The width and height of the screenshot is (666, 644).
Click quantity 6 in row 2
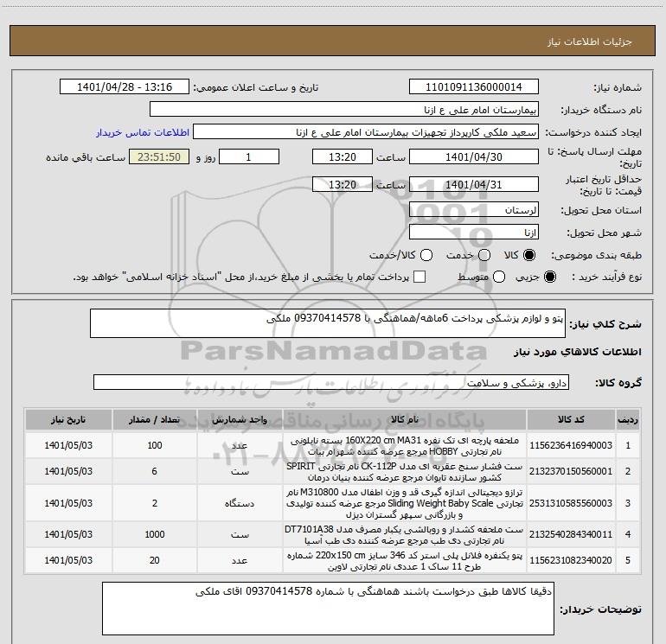point(154,471)
